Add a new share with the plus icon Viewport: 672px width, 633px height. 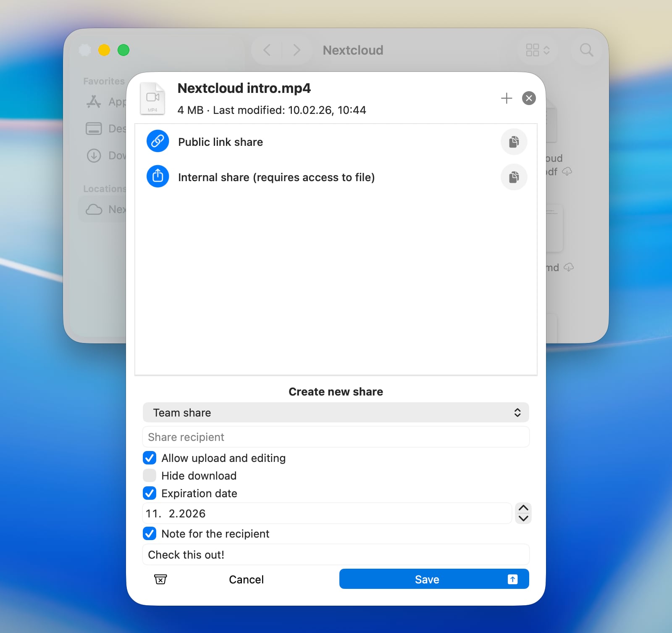click(x=506, y=98)
